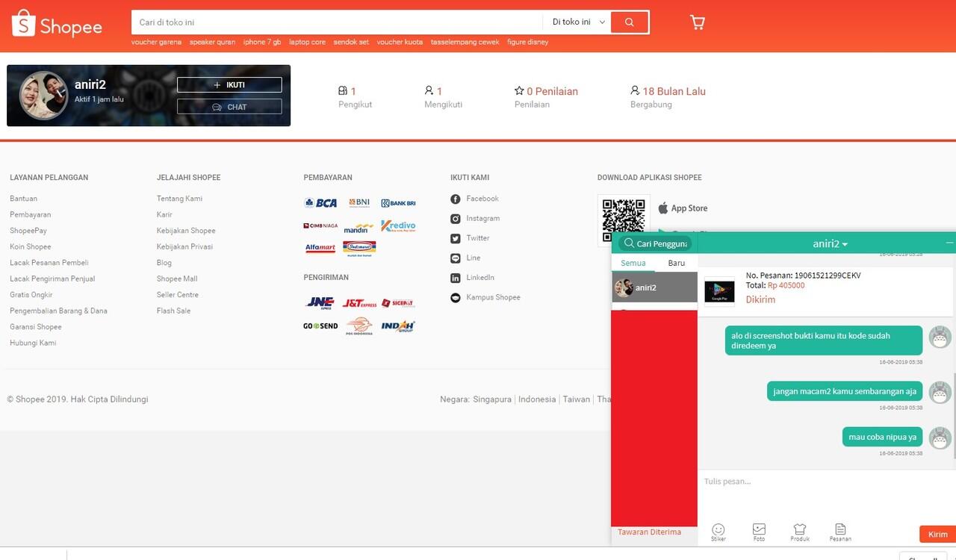Click the 'figure disney' search suggestion
Viewport: 956px width, 560px height.
tap(527, 42)
